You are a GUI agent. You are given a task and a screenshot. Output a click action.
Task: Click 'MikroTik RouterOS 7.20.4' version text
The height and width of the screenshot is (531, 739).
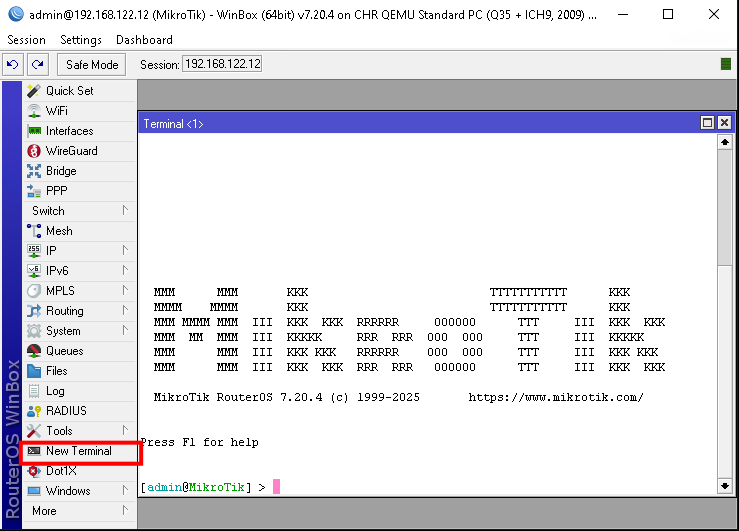238,397
